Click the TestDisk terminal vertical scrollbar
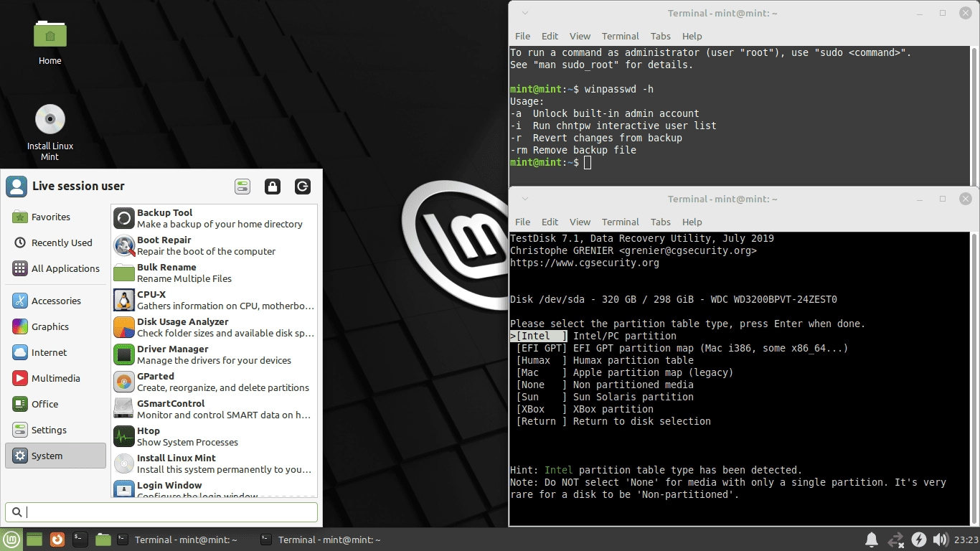Image resolution: width=980 pixels, height=551 pixels. click(974, 378)
